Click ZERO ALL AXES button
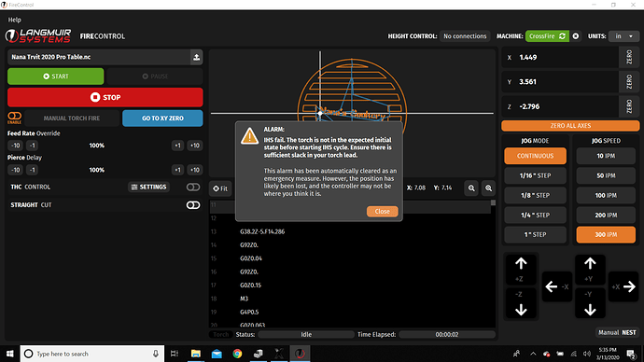Image resolution: width=644 pixels, height=362 pixels. [x=570, y=126]
